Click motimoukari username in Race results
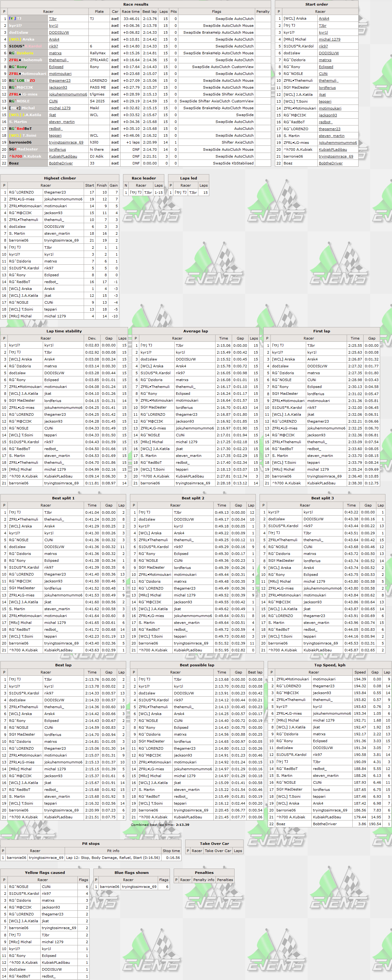Viewport: 392px width, 980px height. [x=60, y=73]
